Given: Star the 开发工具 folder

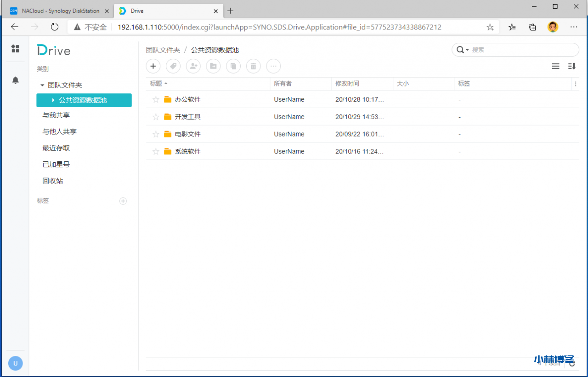Looking at the screenshot, I should point(156,117).
